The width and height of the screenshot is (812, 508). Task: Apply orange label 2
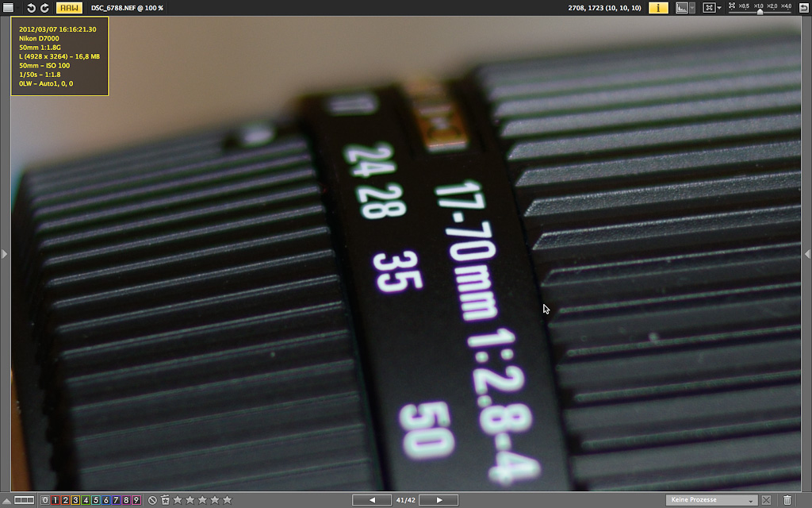pyautogui.click(x=65, y=500)
